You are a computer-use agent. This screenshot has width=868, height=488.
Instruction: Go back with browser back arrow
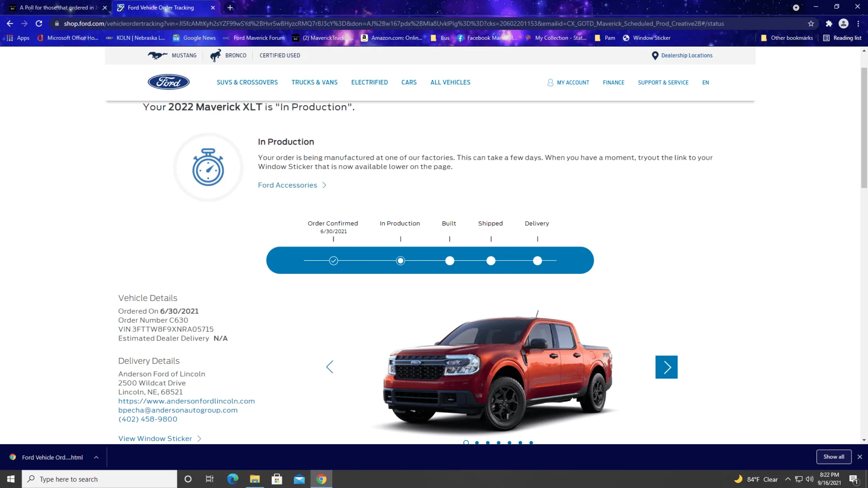10,23
